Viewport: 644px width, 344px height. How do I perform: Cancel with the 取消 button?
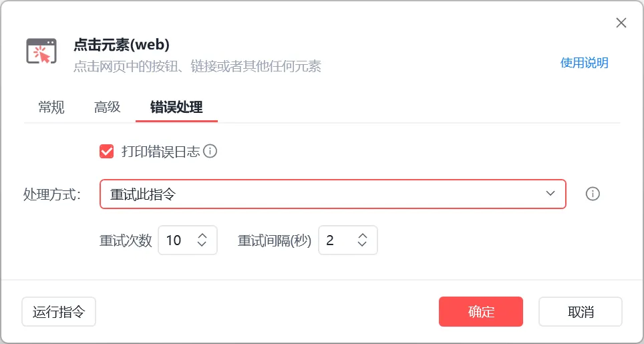click(x=580, y=312)
